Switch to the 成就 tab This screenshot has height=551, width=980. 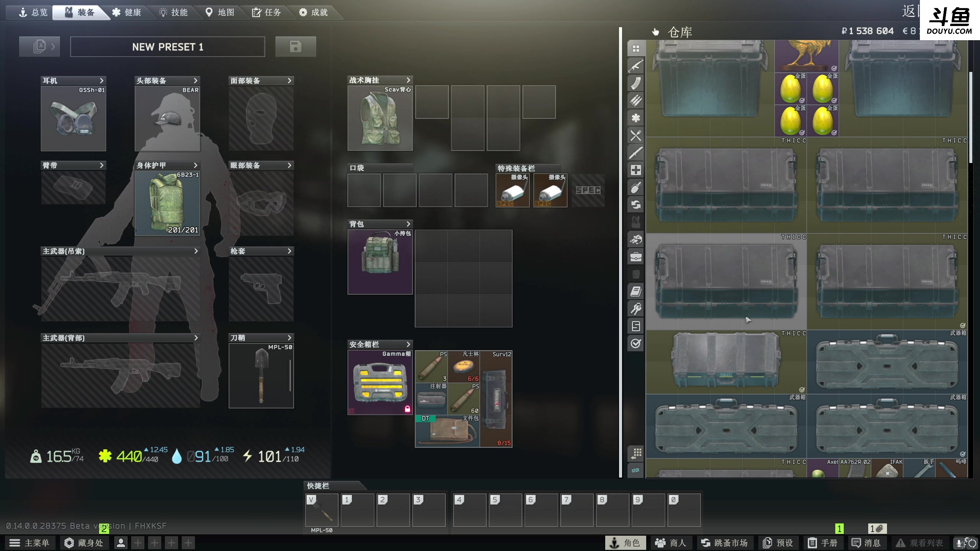pos(314,12)
